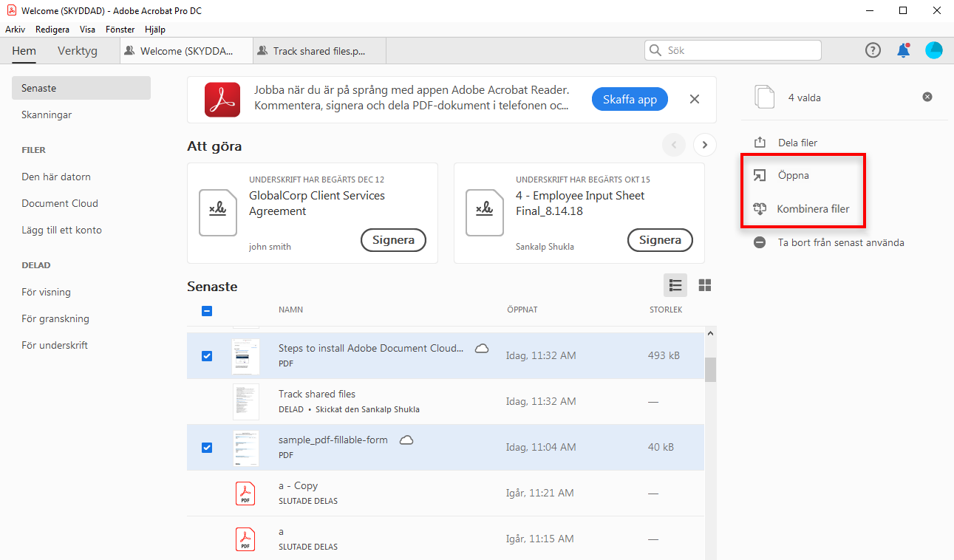Click the Steps to install file thumbnail
This screenshot has width=954, height=560.
click(x=246, y=356)
